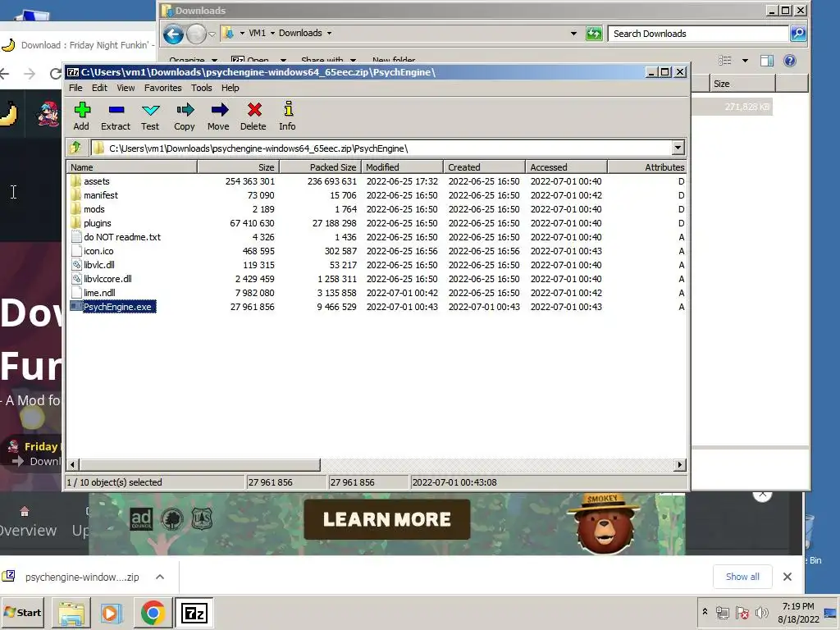
Task: Open Help icon in Downloads window
Action: [790, 61]
